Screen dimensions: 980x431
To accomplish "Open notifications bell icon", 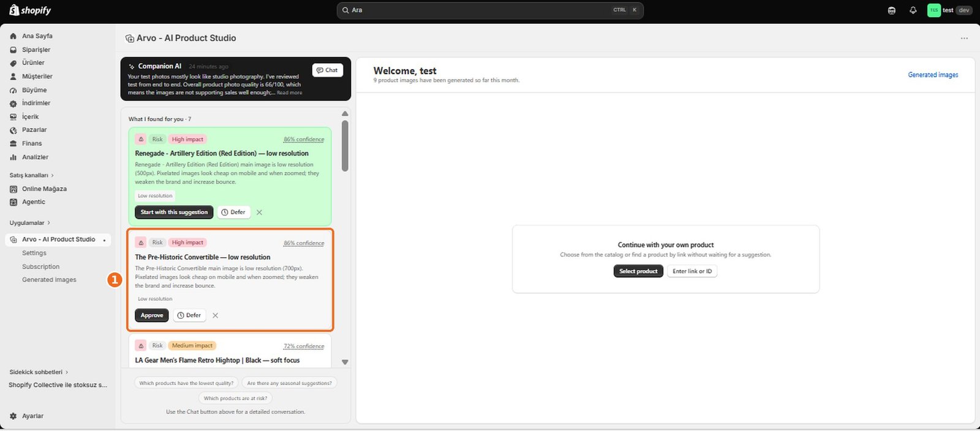I will (x=913, y=10).
